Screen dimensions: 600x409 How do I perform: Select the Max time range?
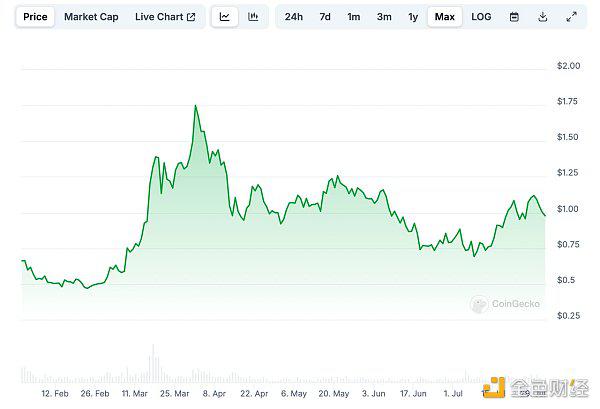coord(445,17)
